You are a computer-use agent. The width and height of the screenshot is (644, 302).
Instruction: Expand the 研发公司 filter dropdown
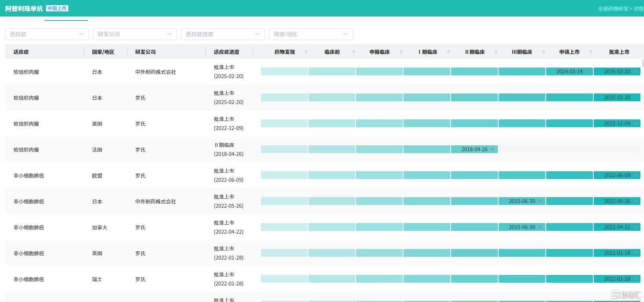[135, 34]
